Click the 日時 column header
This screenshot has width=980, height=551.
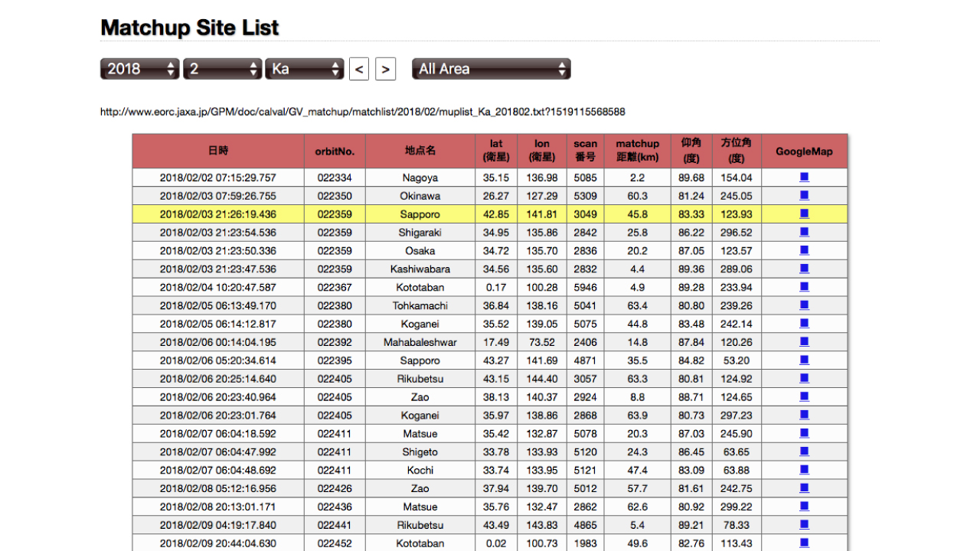point(218,152)
